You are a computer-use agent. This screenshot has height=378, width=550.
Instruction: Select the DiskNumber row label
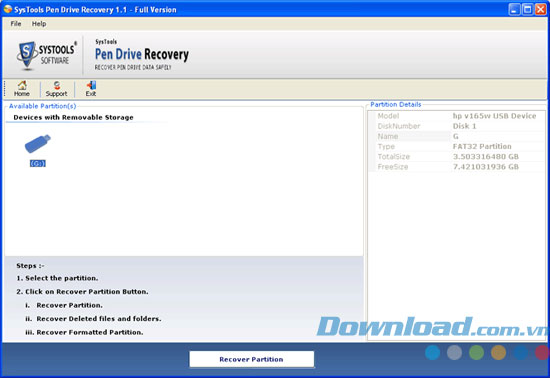point(398,126)
